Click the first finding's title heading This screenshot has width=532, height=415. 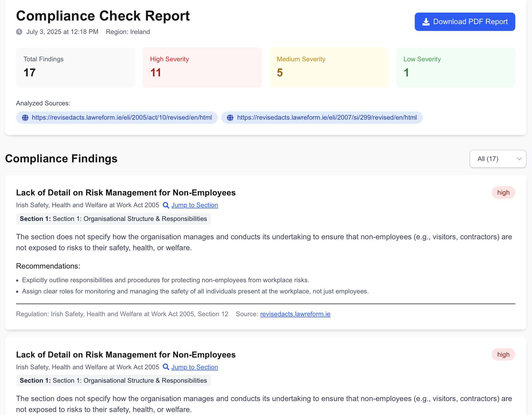(126, 193)
